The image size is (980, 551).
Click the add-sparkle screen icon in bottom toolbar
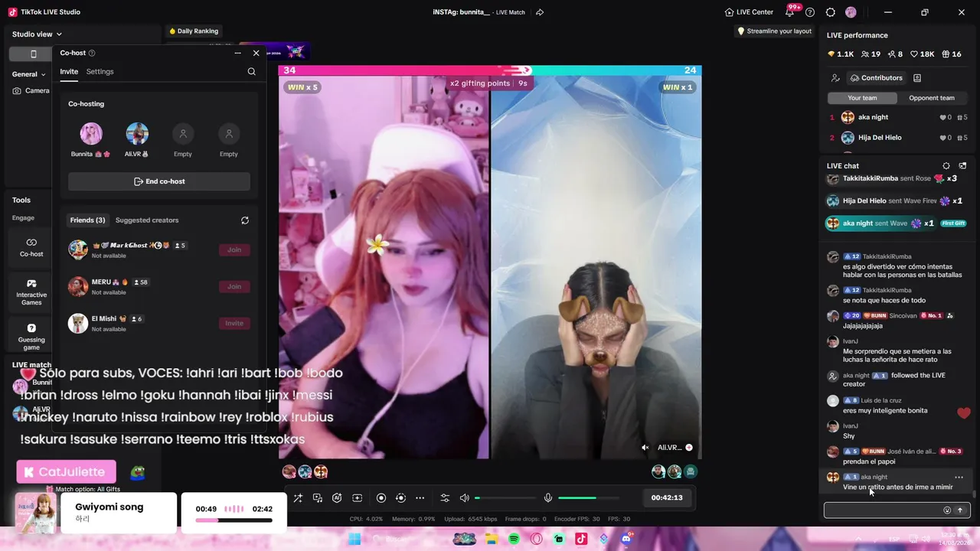pos(357,498)
